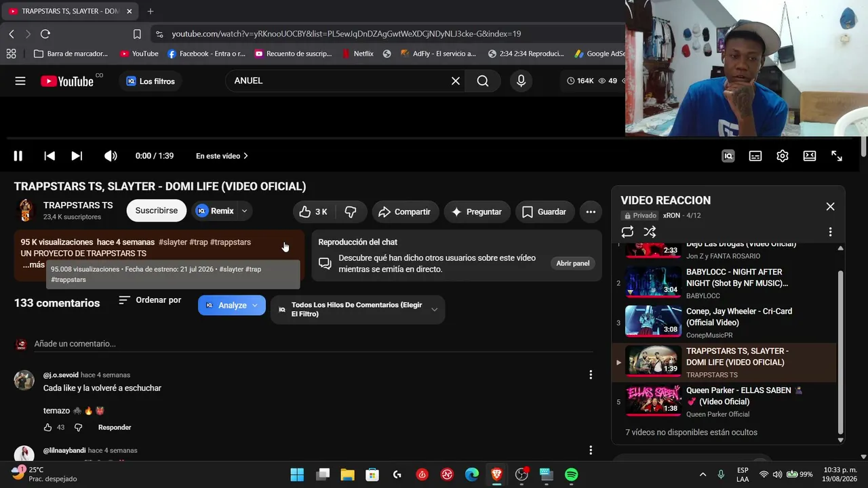The height and width of the screenshot is (488, 868).
Task: Open the Netflix bookmark
Action: pos(357,54)
